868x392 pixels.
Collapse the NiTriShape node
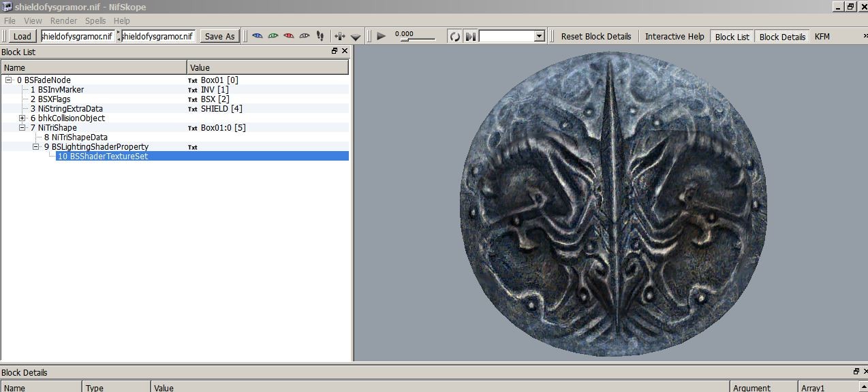click(22, 128)
